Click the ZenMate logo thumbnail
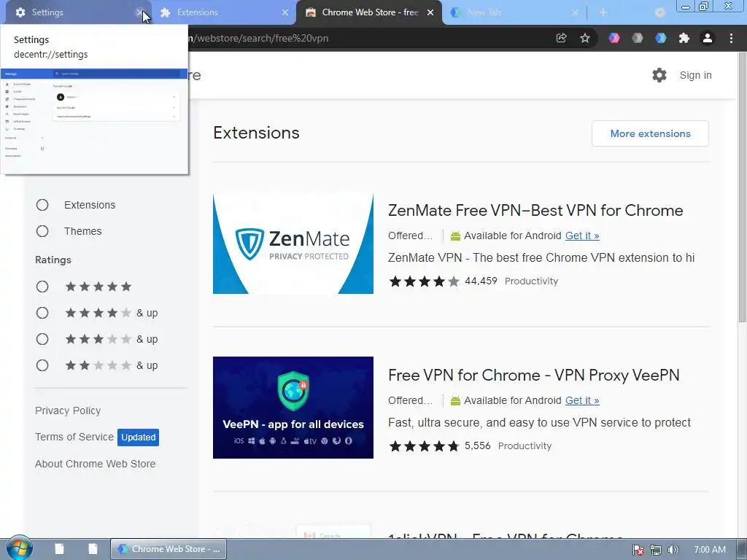 293,244
